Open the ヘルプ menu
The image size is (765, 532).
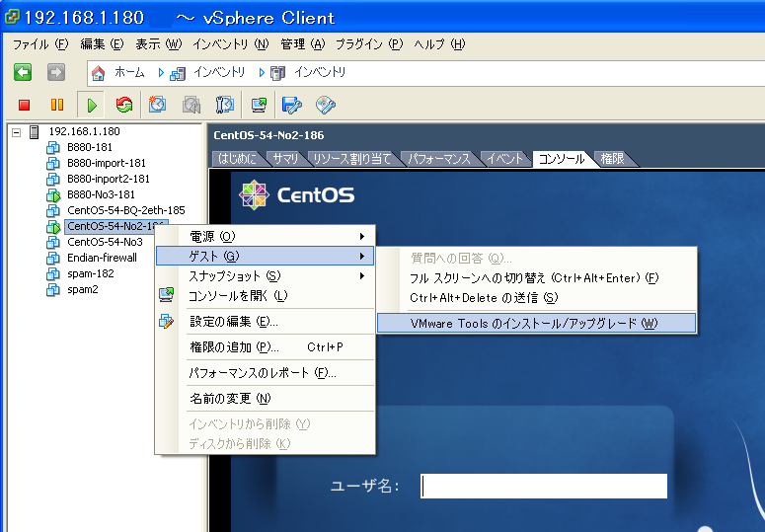[439, 44]
